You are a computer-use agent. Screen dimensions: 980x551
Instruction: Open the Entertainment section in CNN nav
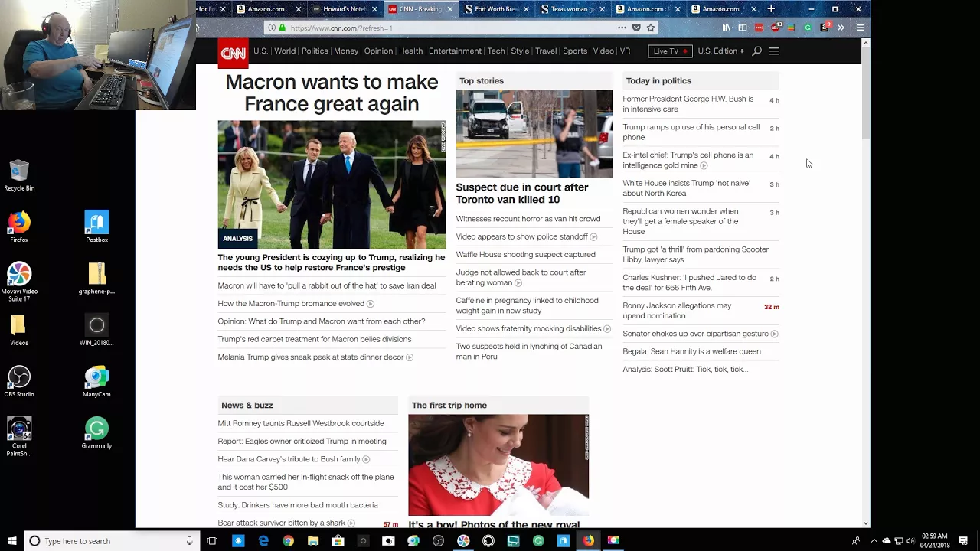(455, 51)
